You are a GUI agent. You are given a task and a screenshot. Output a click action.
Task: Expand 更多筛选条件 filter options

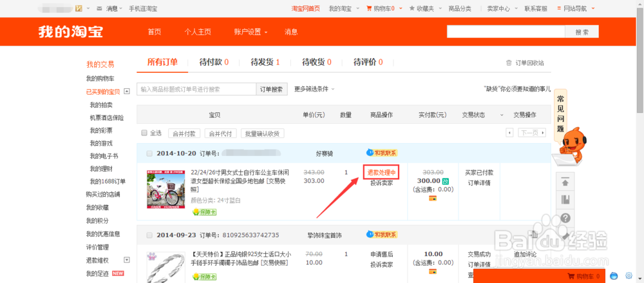[314, 89]
